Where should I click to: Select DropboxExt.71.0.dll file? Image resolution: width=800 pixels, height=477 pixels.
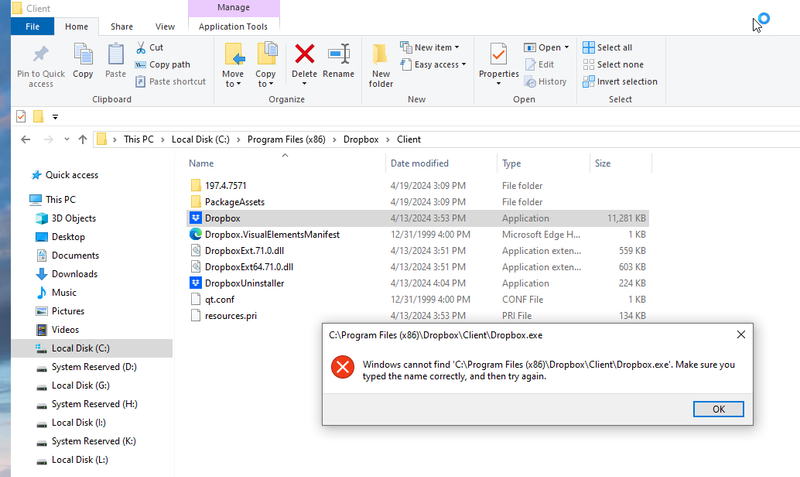[x=244, y=250]
